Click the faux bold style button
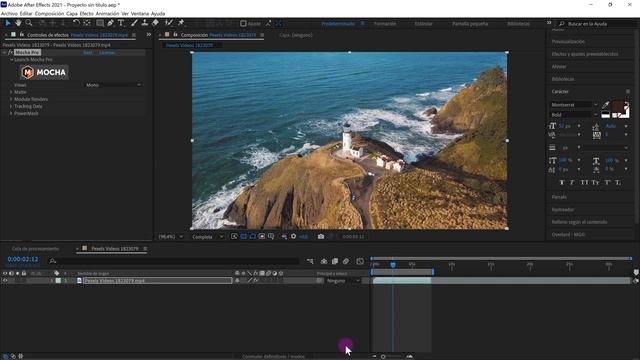Screen dimensions: 640x360 pos(562,182)
